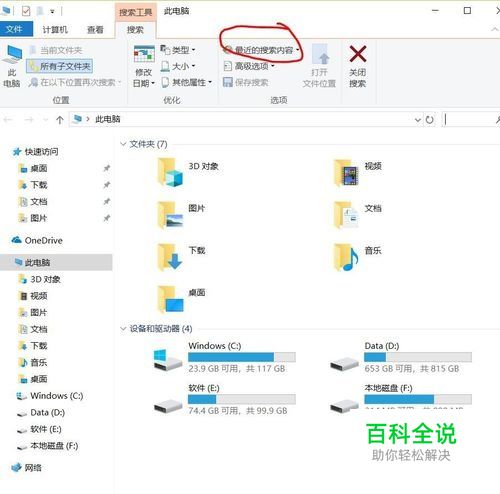
Task: Click the forward navigation arrow
Action: click(x=30, y=119)
